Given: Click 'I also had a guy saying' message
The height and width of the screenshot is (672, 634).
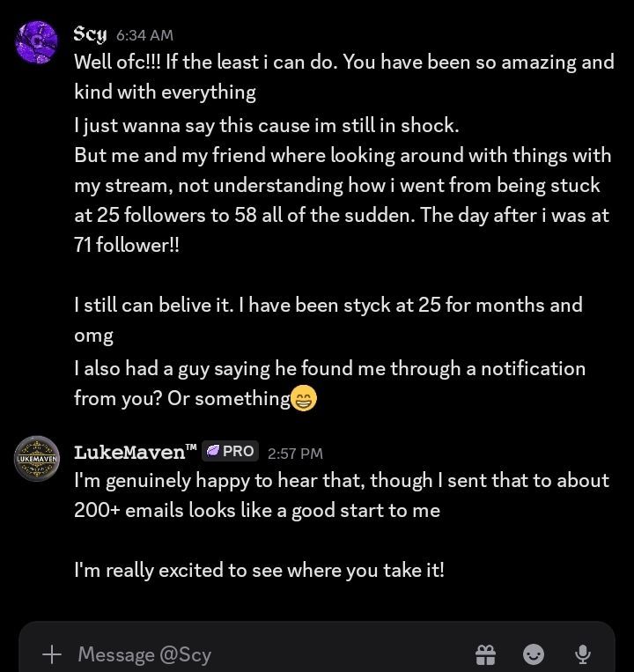Looking at the screenshot, I should pyautogui.click(x=329, y=384).
